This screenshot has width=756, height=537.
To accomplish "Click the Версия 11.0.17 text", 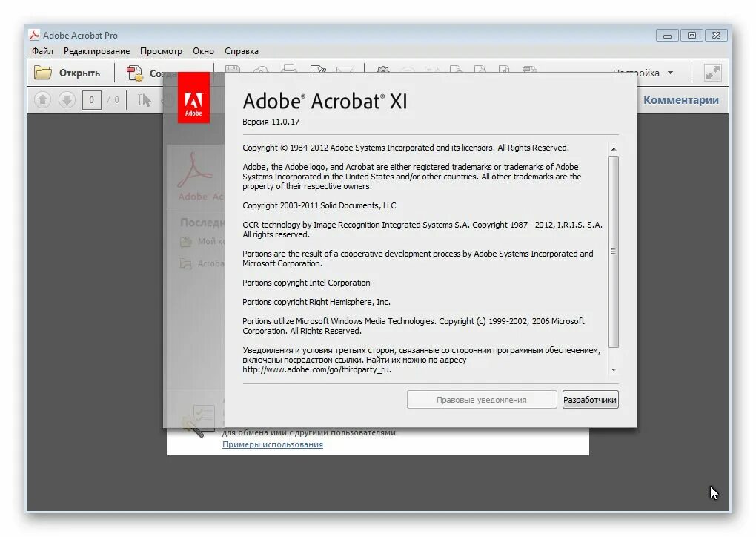I will click(x=271, y=122).
